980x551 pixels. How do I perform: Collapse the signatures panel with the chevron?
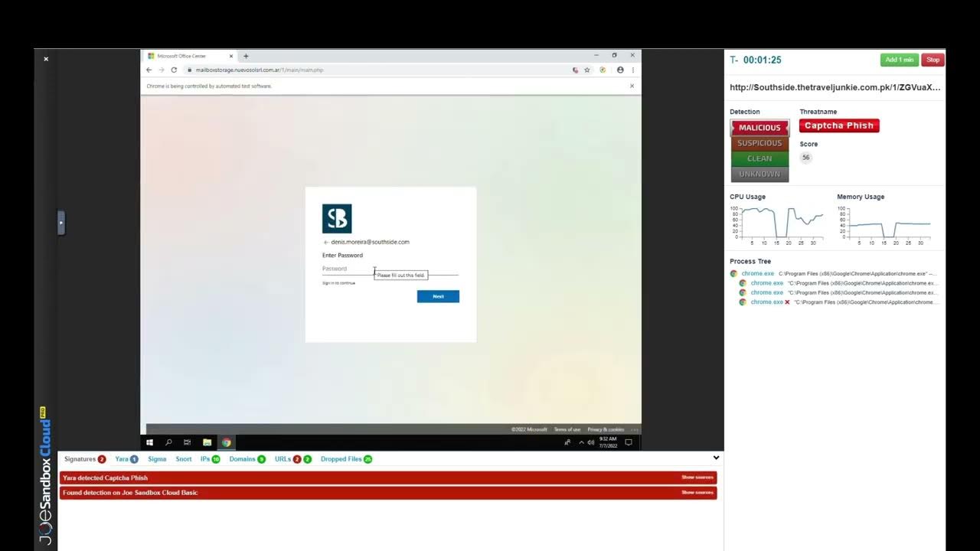coord(716,458)
